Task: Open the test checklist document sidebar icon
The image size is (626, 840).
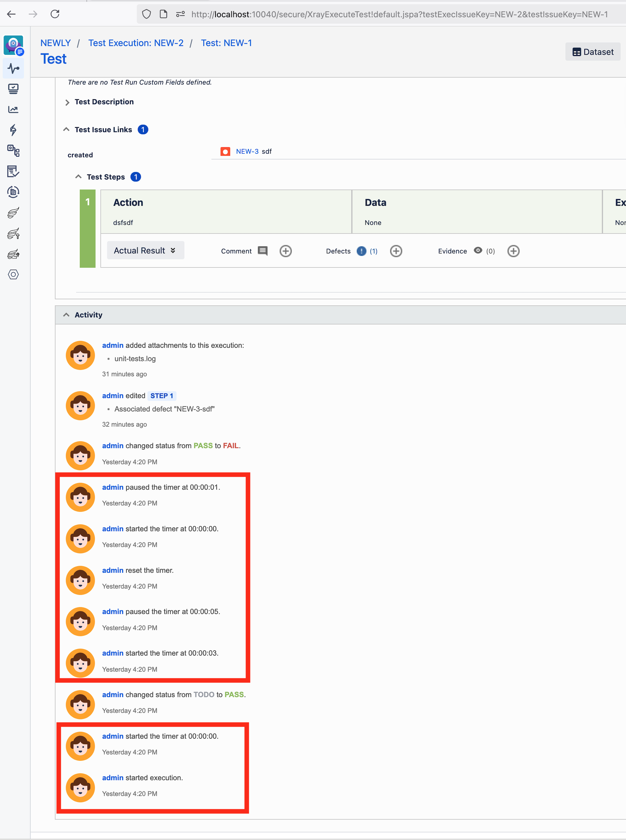Action: [x=13, y=171]
